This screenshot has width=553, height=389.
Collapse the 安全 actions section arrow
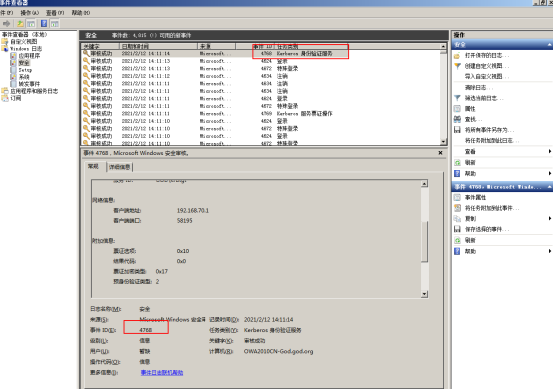tap(549, 45)
